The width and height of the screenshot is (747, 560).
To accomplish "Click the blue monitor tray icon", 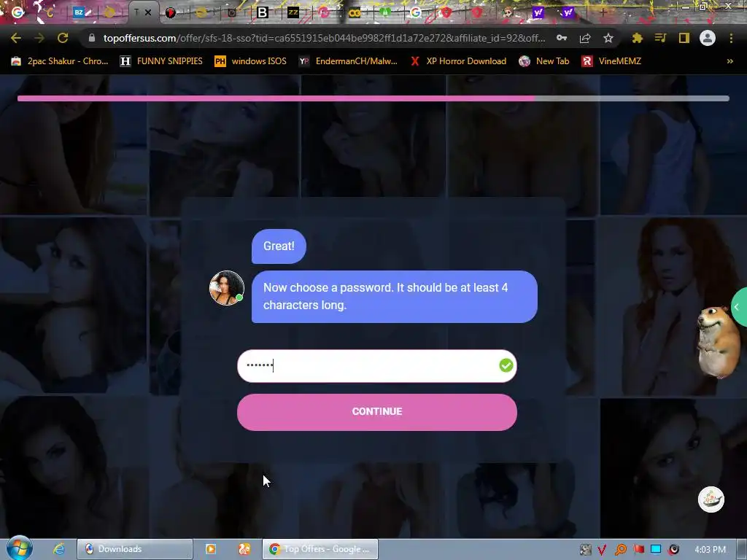I will tap(656, 550).
